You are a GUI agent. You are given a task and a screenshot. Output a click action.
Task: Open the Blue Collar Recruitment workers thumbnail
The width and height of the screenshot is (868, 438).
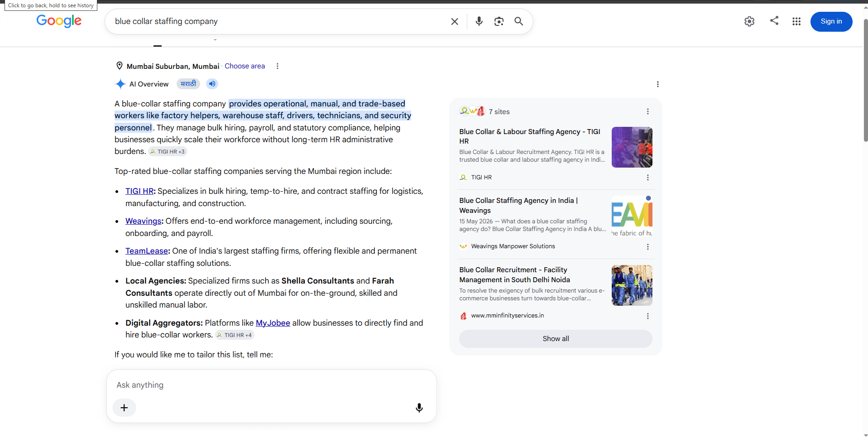click(x=632, y=285)
